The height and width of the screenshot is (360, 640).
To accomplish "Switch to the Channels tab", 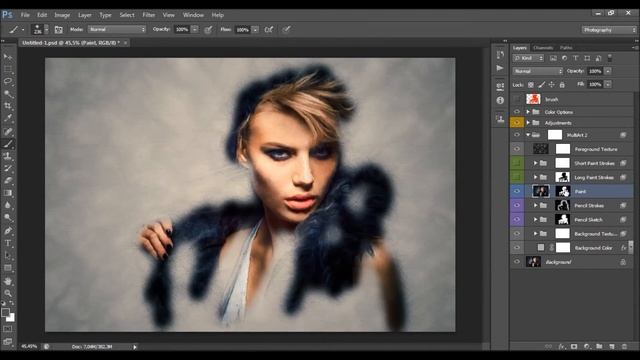I will tap(543, 48).
